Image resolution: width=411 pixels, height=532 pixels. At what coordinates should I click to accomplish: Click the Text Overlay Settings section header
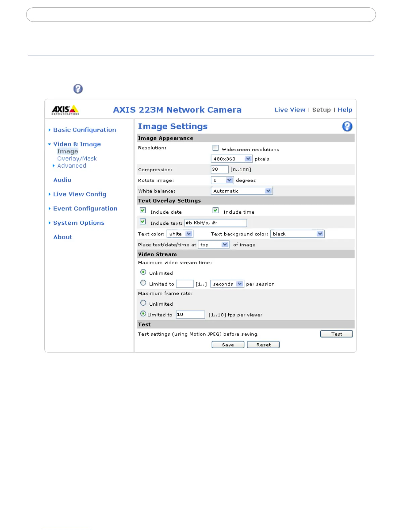coord(246,201)
